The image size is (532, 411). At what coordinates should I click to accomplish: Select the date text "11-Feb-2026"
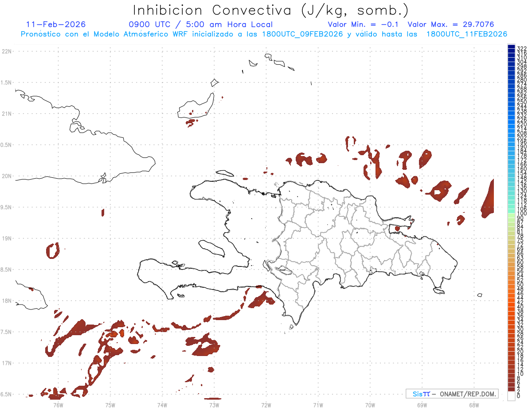56,24
